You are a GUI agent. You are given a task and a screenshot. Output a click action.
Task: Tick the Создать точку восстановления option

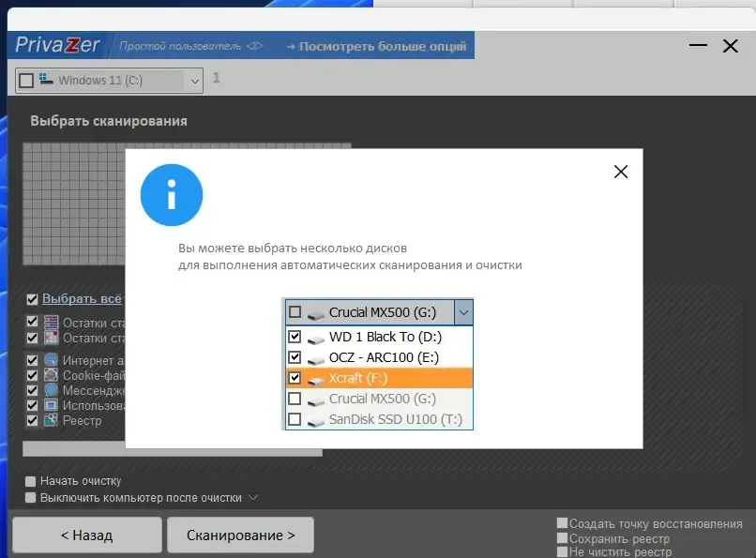pyautogui.click(x=562, y=522)
